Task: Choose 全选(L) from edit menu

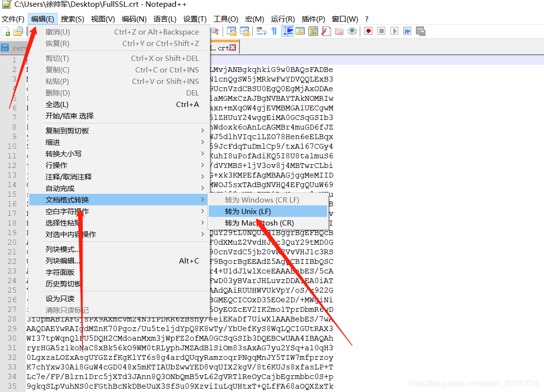Action: [119, 105]
